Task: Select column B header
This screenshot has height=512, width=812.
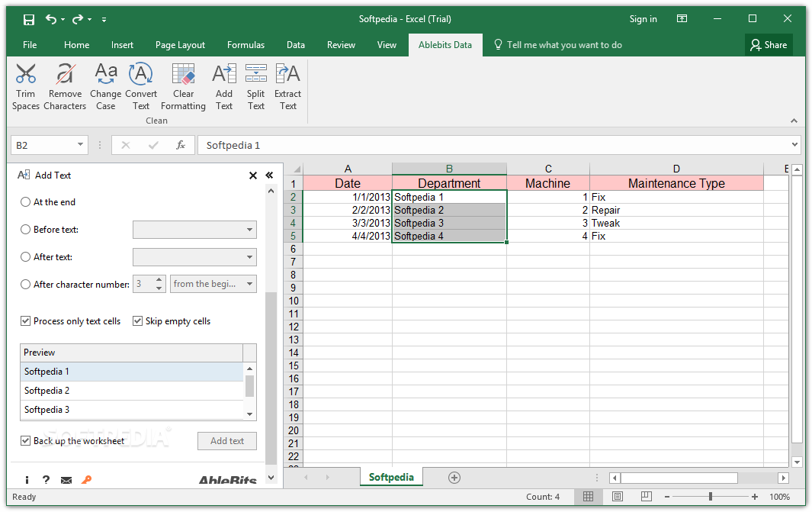Action: [449, 169]
